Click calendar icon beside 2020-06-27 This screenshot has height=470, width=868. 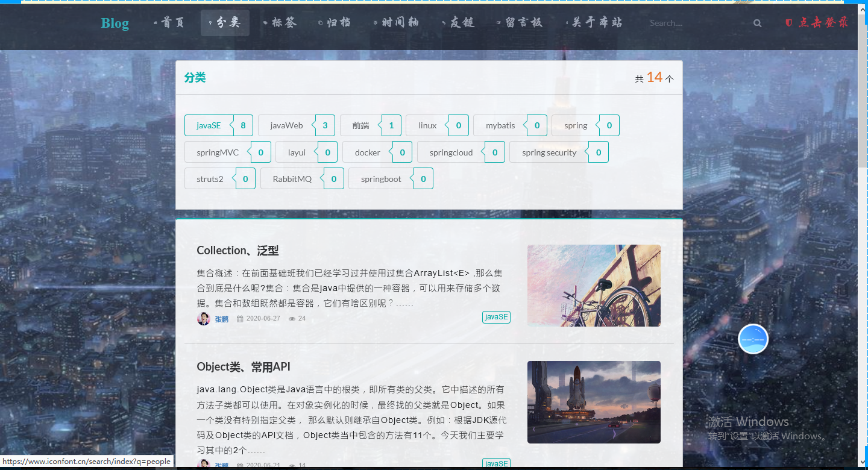point(240,319)
